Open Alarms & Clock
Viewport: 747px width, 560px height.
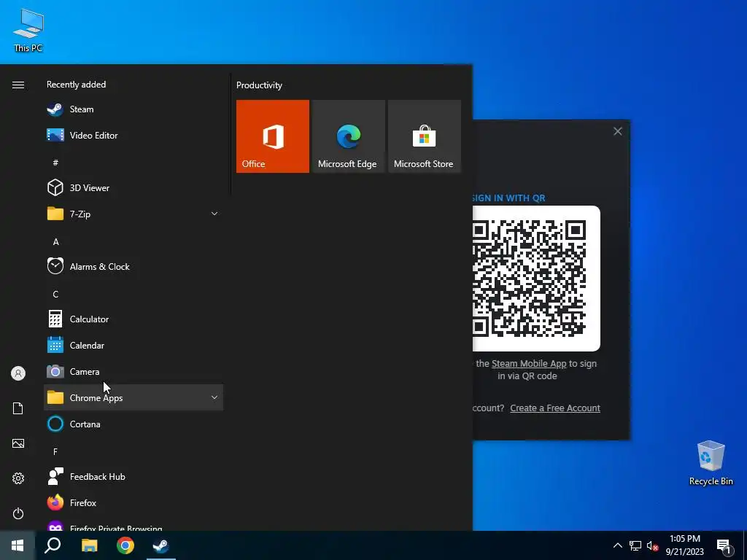(x=133, y=266)
